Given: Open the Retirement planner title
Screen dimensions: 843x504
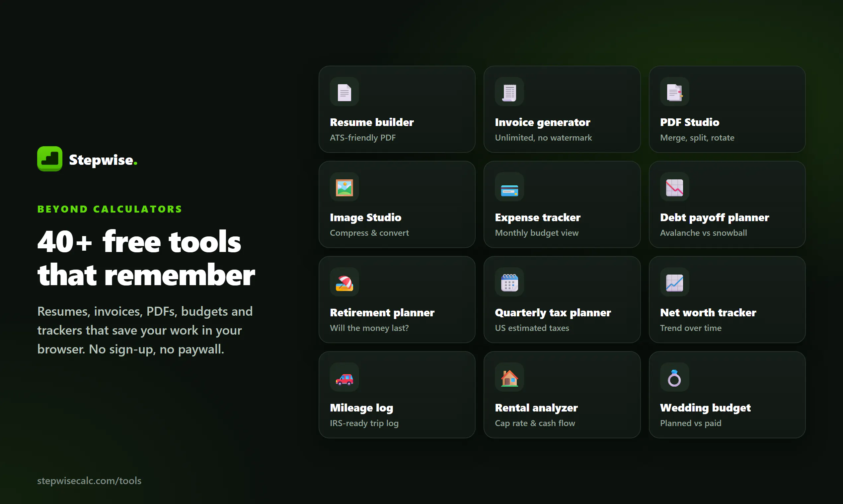Looking at the screenshot, I should pyautogui.click(x=382, y=313).
